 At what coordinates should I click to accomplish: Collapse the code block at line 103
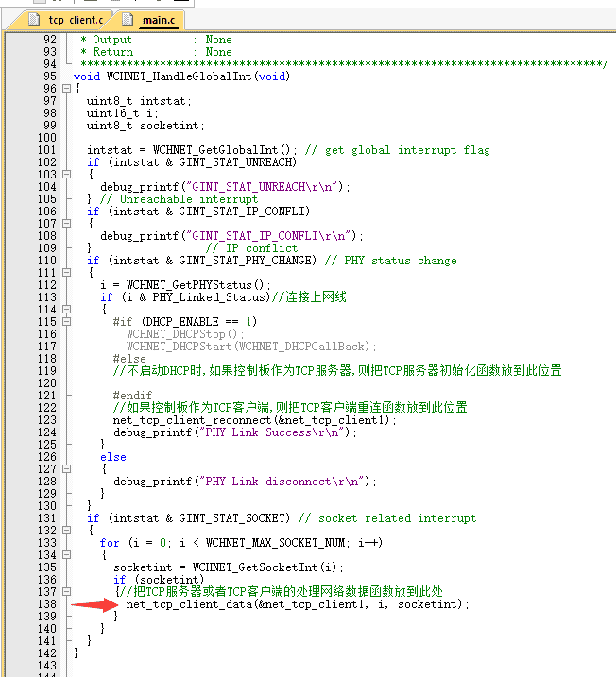pos(66,175)
